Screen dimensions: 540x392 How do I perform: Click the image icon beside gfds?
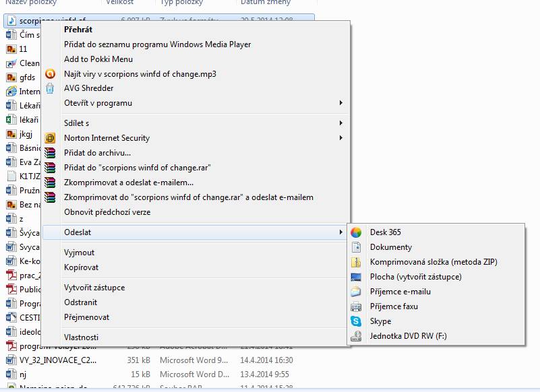(11, 77)
